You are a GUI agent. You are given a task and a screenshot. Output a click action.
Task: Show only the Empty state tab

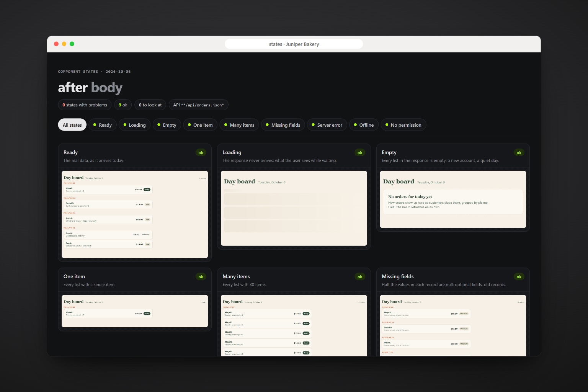tap(167, 125)
